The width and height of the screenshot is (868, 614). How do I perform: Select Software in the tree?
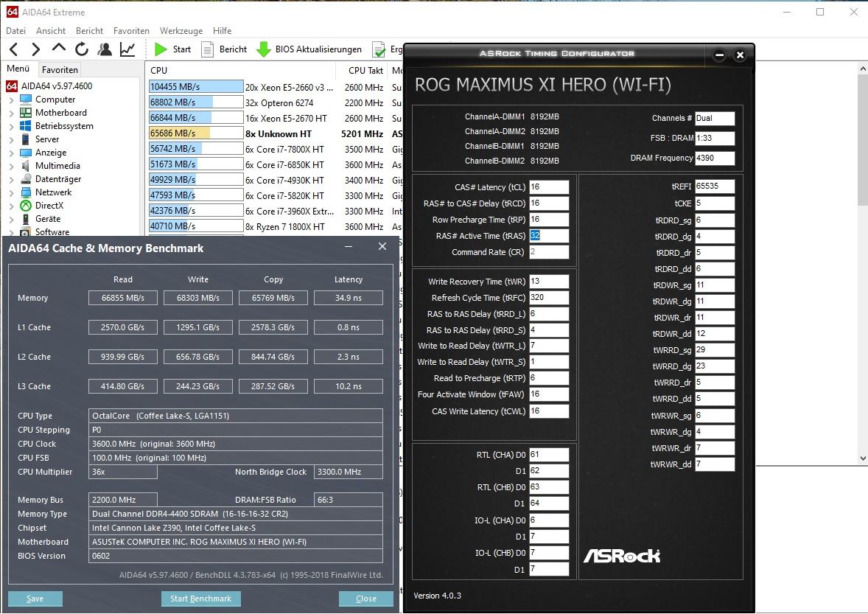coord(52,232)
